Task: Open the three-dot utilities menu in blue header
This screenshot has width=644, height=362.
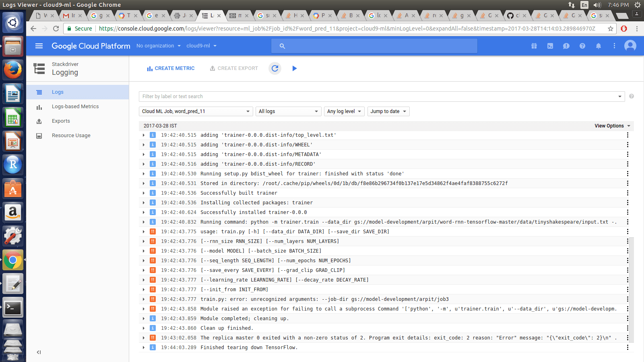Action: coord(614,46)
